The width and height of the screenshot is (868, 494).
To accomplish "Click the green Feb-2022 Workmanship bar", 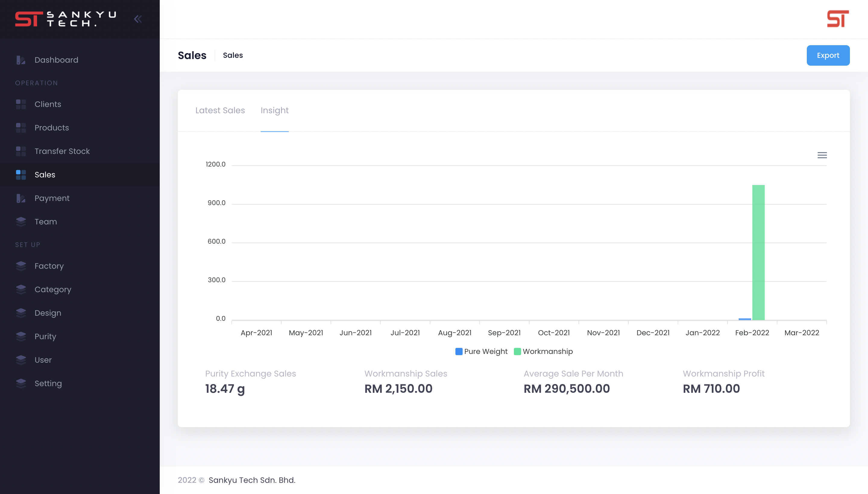I will click(x=758, y=252).
